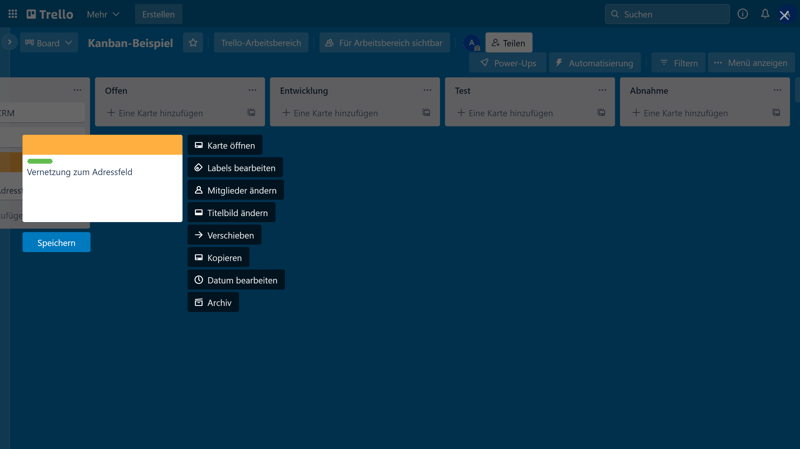The image size is (800, 449).
Task: Choose 'Verschieben' in the card menu
Action: (x=224, y=235)
